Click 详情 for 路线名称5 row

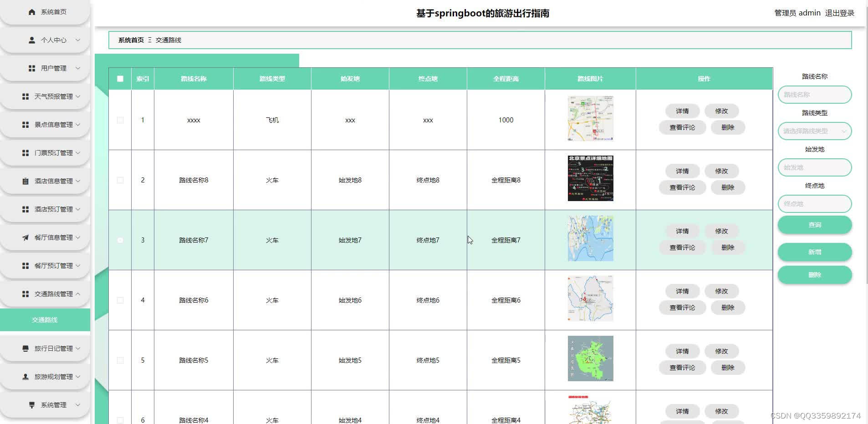[x=682, y=351]
